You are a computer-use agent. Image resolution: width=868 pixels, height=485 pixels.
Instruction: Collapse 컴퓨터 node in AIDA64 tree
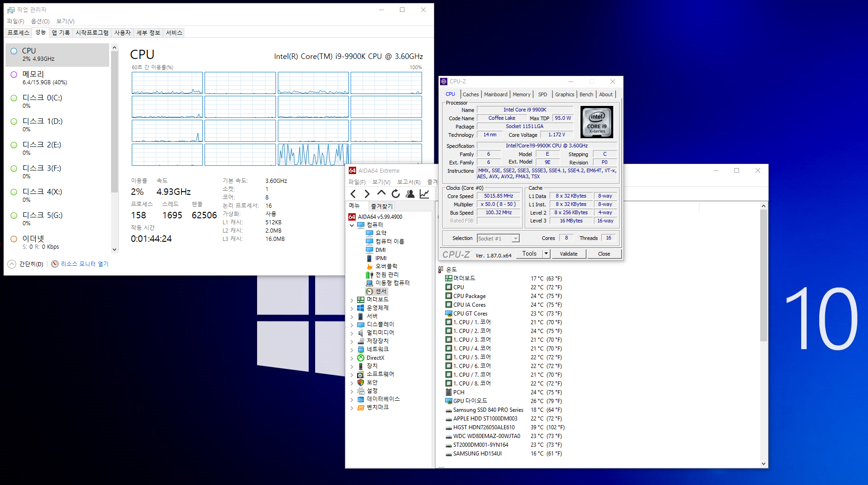coord(352,225)
